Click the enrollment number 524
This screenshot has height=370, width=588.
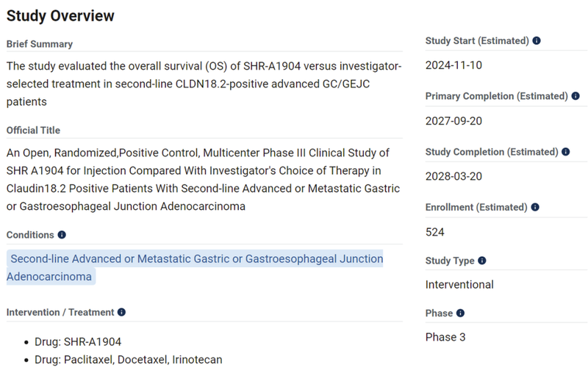(435, 233)
